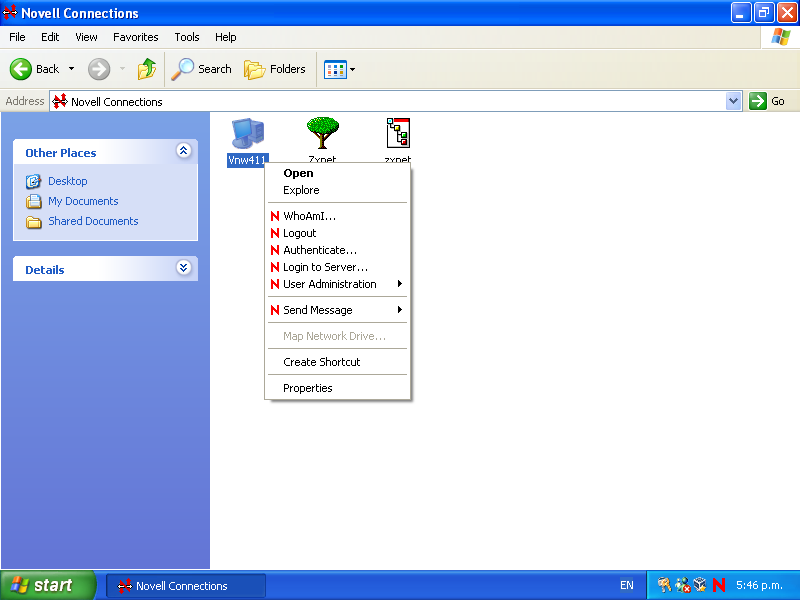Click the My Documents folder icon

point(34,201)
